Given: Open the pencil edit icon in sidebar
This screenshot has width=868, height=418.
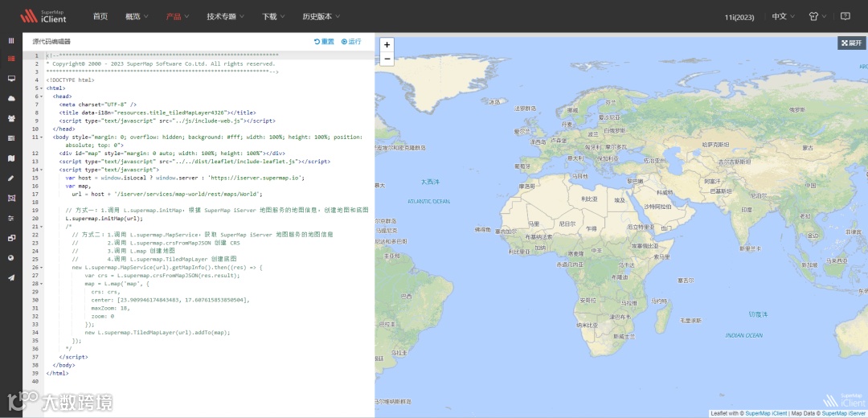Looking at the screenshot, I should click(x=11, y=178).
